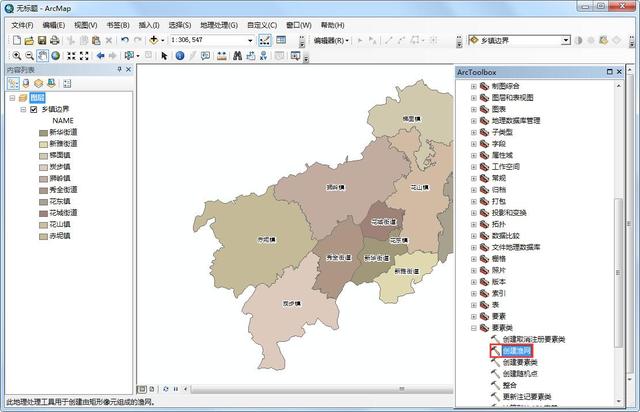Open the 编辑器(R) dropdown button
This screenshot has height=412, width=640.
tap(331, 40)
